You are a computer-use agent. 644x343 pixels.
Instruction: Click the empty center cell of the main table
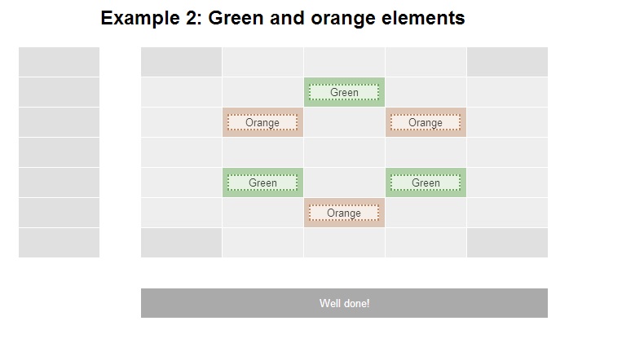[344, 152]
